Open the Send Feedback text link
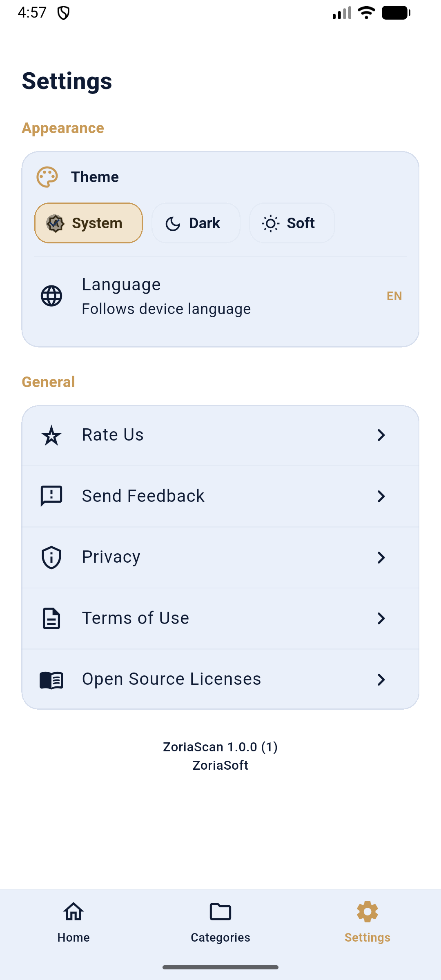Screen dimensions: 441x980 pos(143,496)
